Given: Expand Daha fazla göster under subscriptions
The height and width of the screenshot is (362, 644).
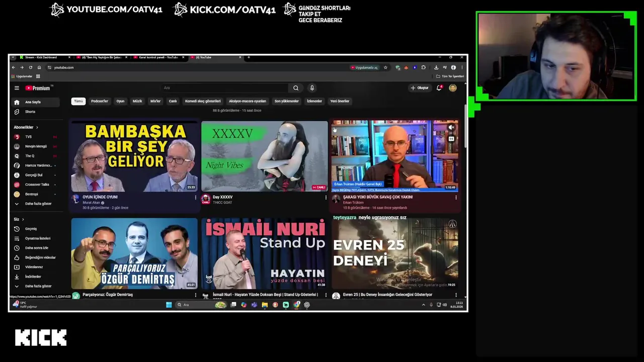Looking at the screenshot, I should point(35,204).
